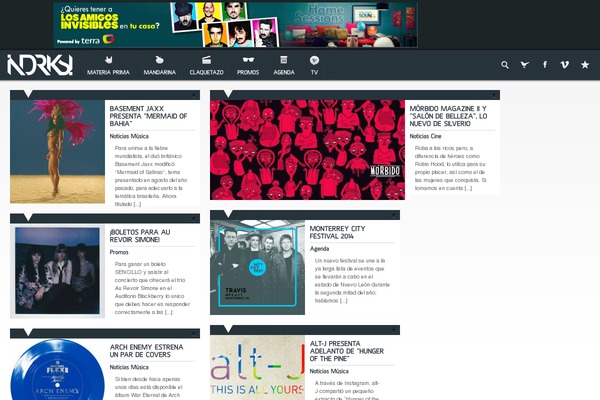Screen dimensions: 600x400
Task: Click the Indie Rocks site logo
Action: click(x=40, y=65)
